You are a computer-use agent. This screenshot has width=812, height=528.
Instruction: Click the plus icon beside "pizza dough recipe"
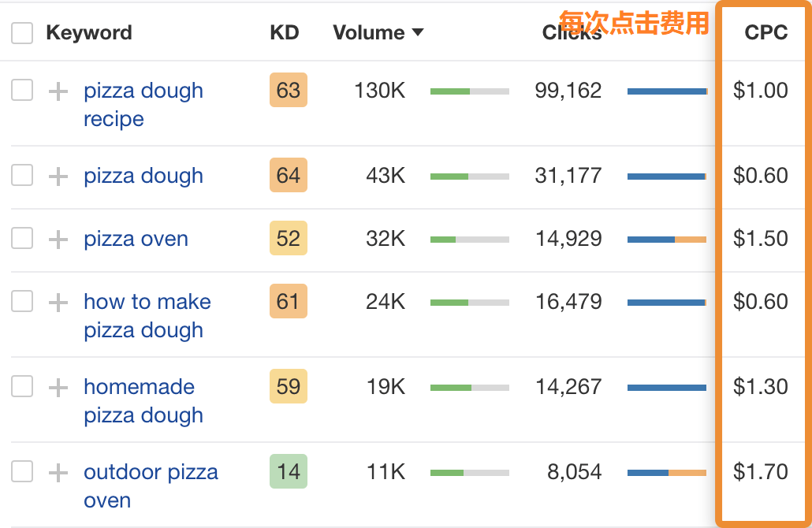(x=57, y=91)
